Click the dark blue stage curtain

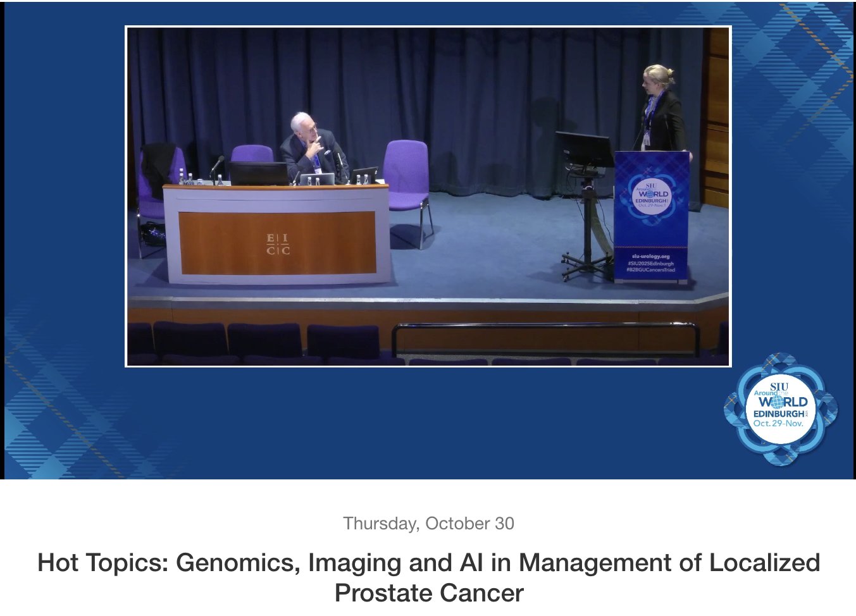tap(443, 82)
